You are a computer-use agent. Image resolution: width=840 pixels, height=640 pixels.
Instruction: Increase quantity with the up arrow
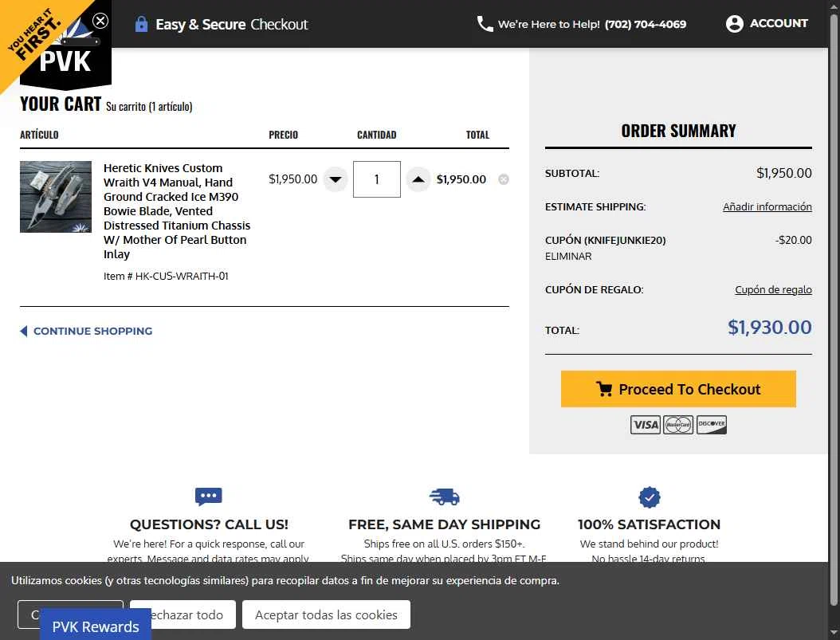(x=418, y=179)
